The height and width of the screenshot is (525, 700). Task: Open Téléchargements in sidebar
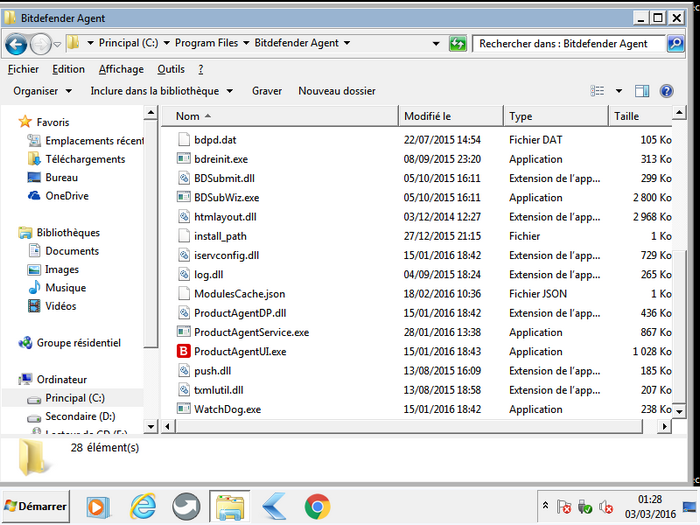76,159
